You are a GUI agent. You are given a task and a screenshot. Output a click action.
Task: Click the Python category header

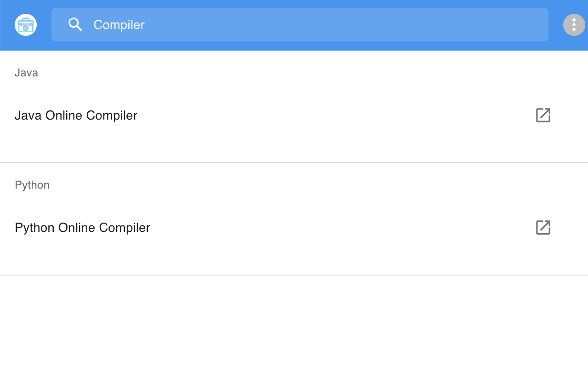tap(32, 185)
